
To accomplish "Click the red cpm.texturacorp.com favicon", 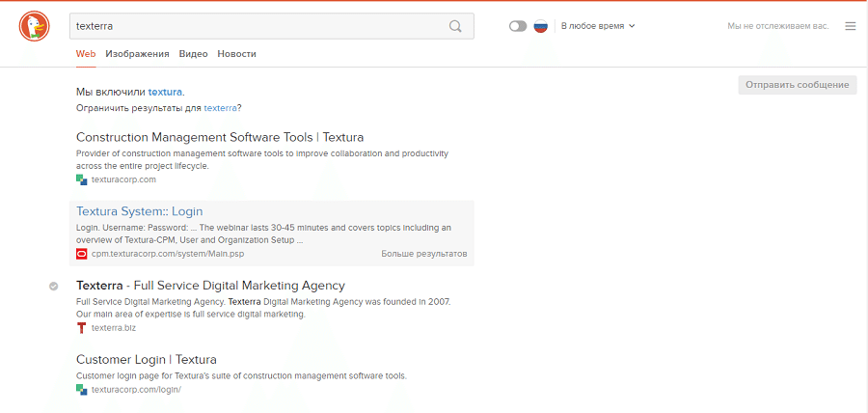I will [82, 254].
